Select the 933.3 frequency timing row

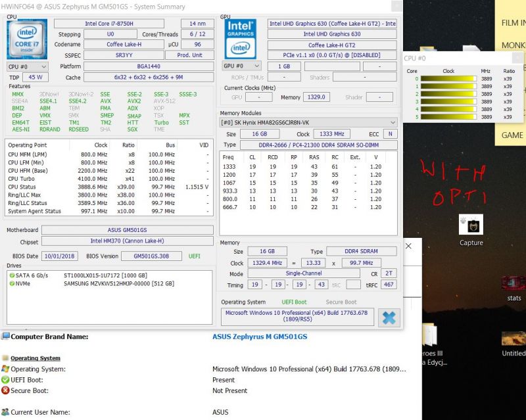pyautogui.click(x=308, y=191)
